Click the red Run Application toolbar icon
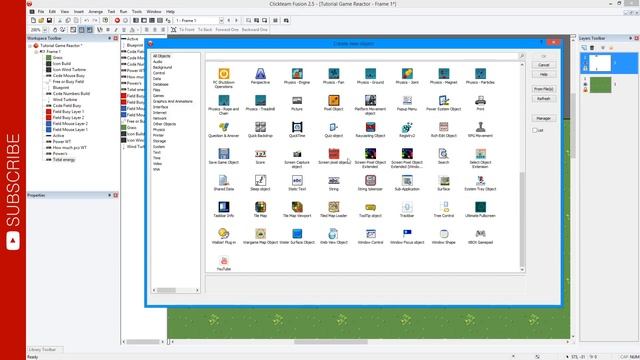 (117, 20)
